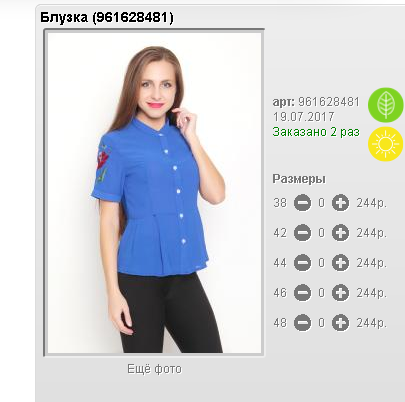Click the 'Заказано 2 раз' text

(316, 132)
